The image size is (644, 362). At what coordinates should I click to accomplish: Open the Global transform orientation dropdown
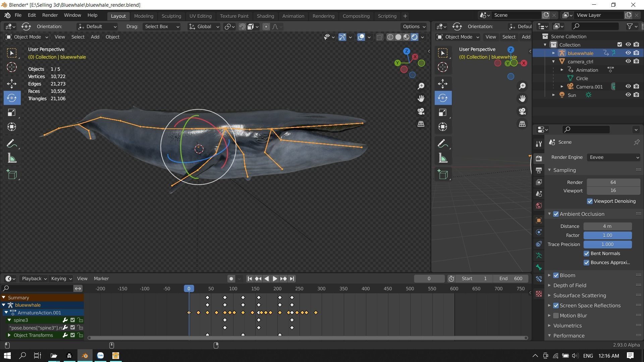click(x=204, y=26)
